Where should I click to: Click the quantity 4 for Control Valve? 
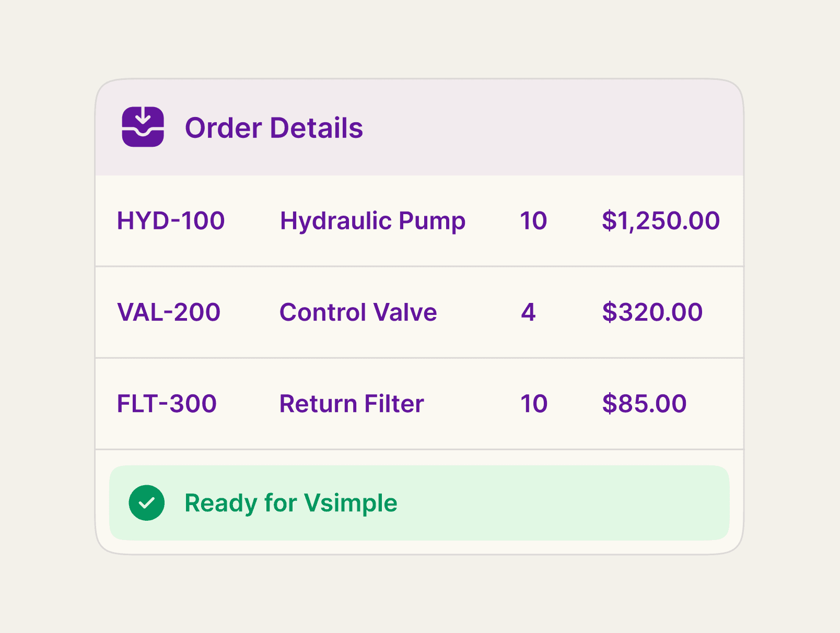point(528,312)
